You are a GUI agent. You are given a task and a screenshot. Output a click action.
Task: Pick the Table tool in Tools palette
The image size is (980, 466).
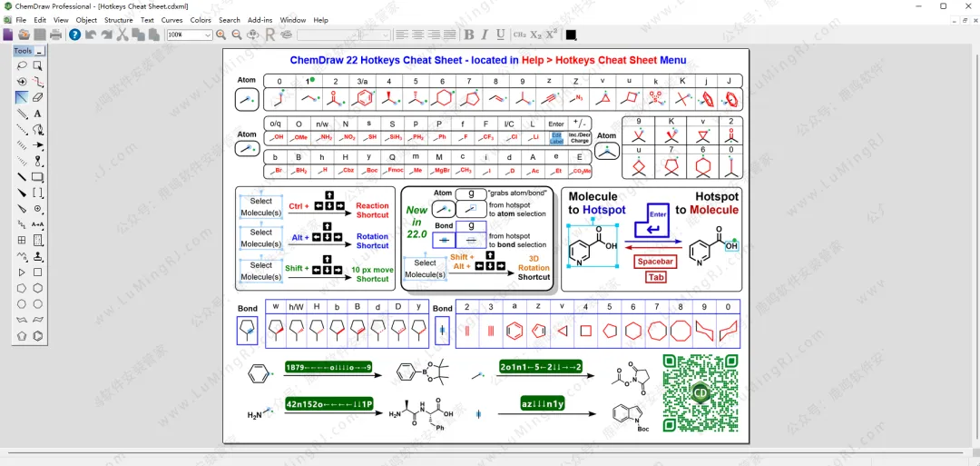22,241
